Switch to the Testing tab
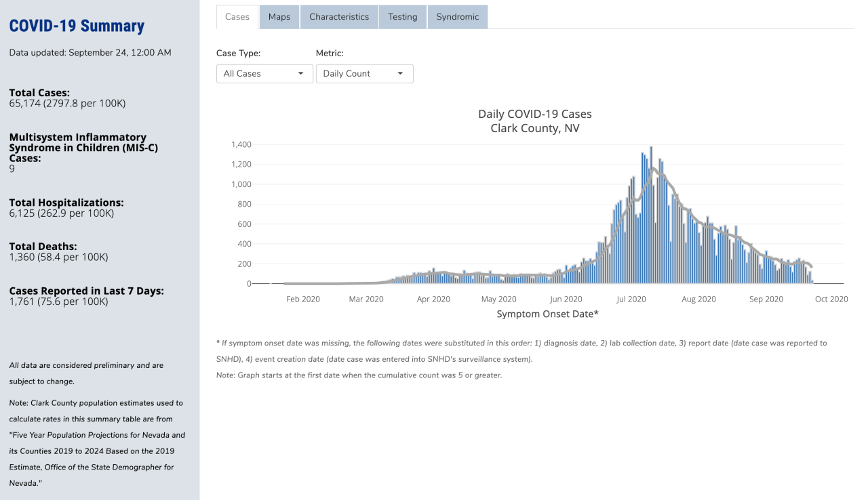 coord(403,17)
